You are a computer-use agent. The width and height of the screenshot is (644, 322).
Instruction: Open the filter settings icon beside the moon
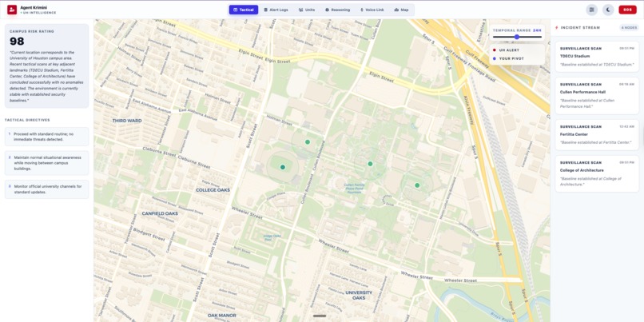(592, 10)
